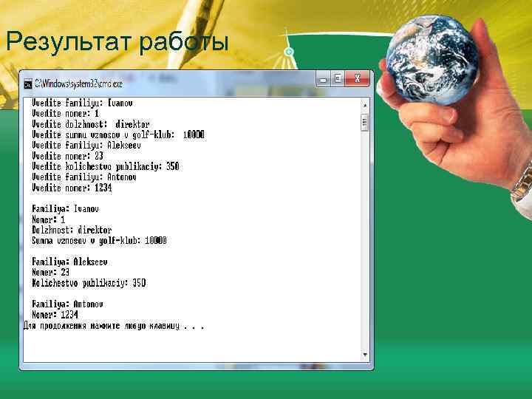Click the line 'Vvedite nomer: 23'

[x=67, y=156]
